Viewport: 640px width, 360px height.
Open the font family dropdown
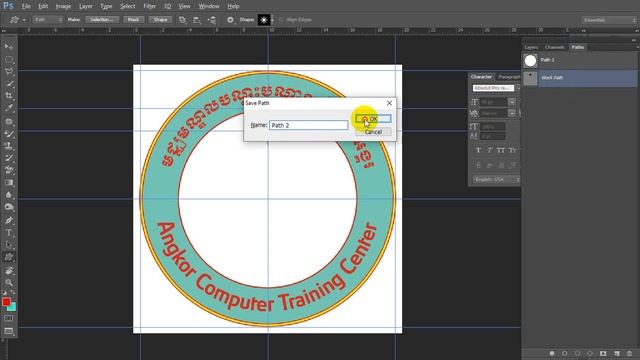tap(496, 88)
